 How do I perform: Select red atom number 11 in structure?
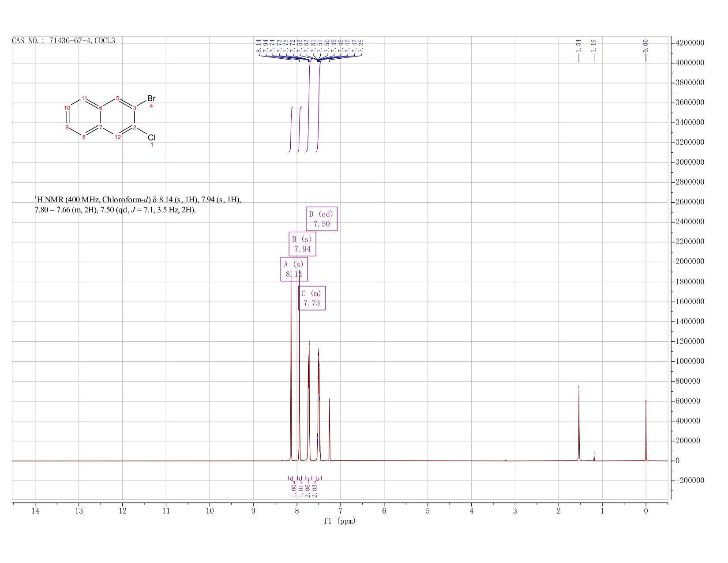(x=84, y=98)
